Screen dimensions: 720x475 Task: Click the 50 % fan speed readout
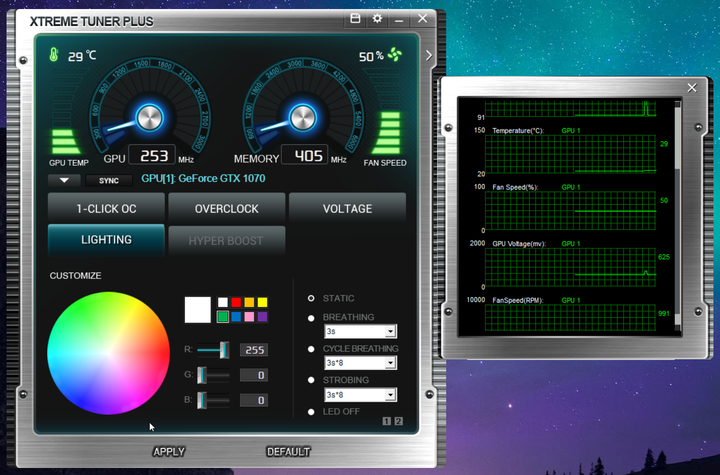click(x=371, y=56)
